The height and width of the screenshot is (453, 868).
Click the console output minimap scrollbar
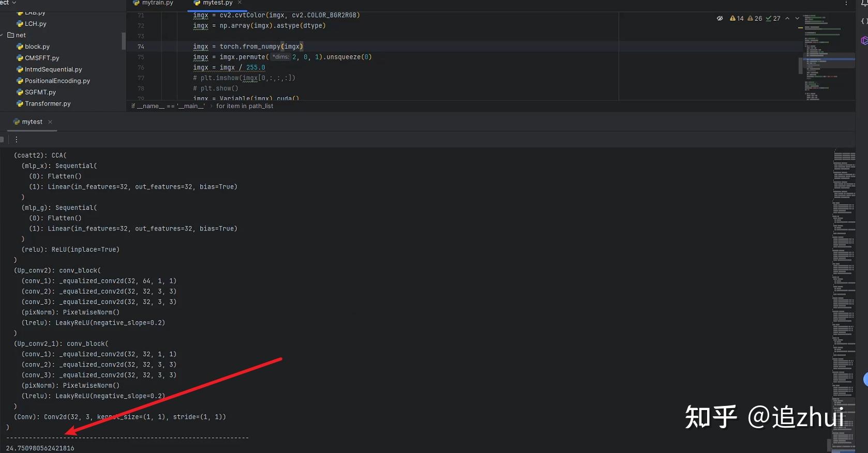[x=844, y=301]
